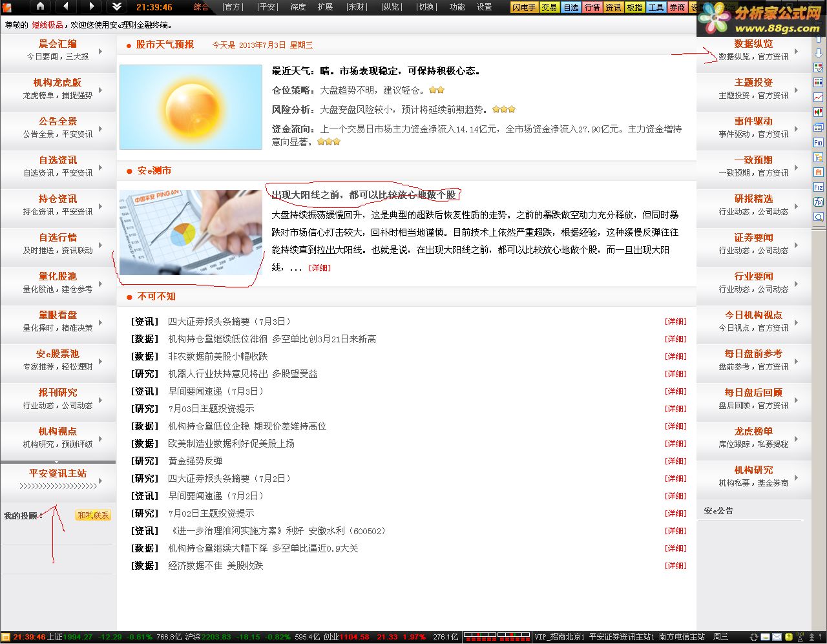The image size is (827, 644).
Task: Open 详细 link for 黄金强势反弹
Action: (675, 461)
